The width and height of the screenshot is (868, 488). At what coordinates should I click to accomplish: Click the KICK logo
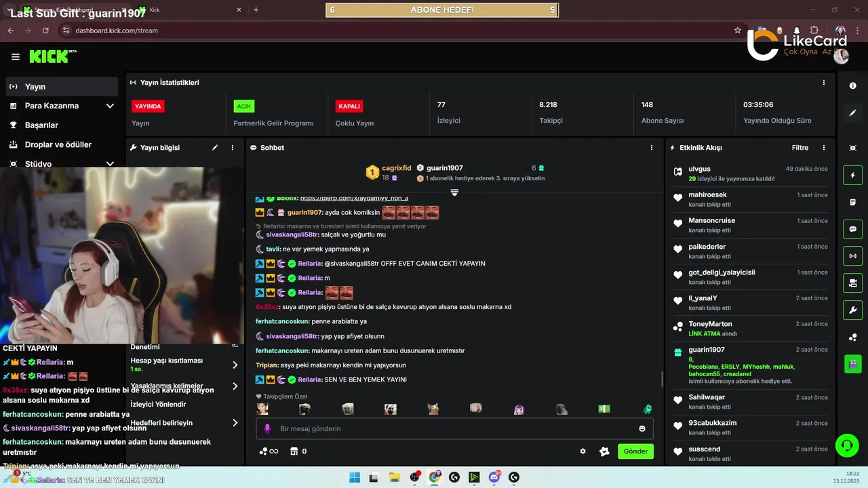(50, 56)
